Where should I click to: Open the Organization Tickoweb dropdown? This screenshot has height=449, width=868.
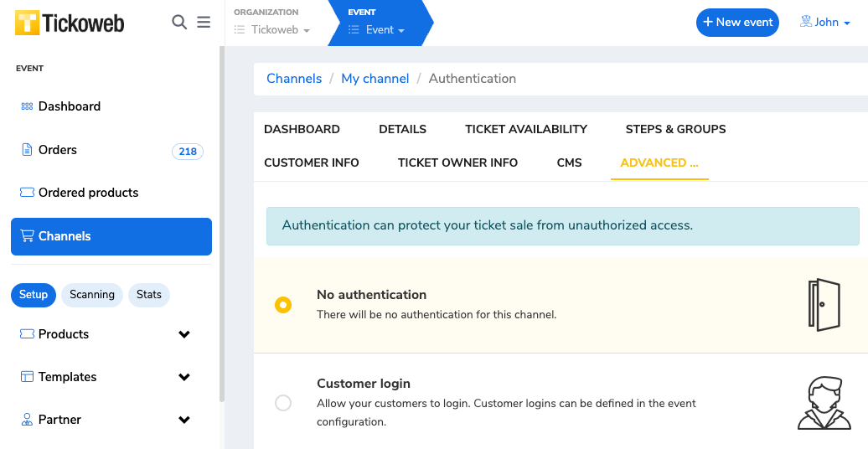click(273, 30)
